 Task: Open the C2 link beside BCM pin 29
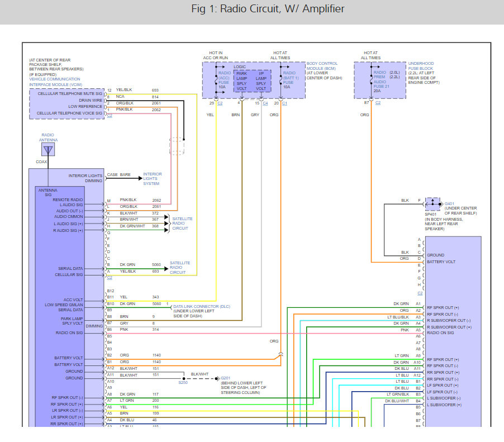[220, 103]
